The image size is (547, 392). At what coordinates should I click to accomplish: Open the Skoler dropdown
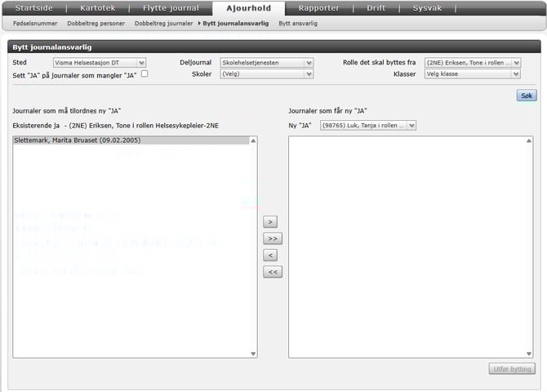(266, 74)
